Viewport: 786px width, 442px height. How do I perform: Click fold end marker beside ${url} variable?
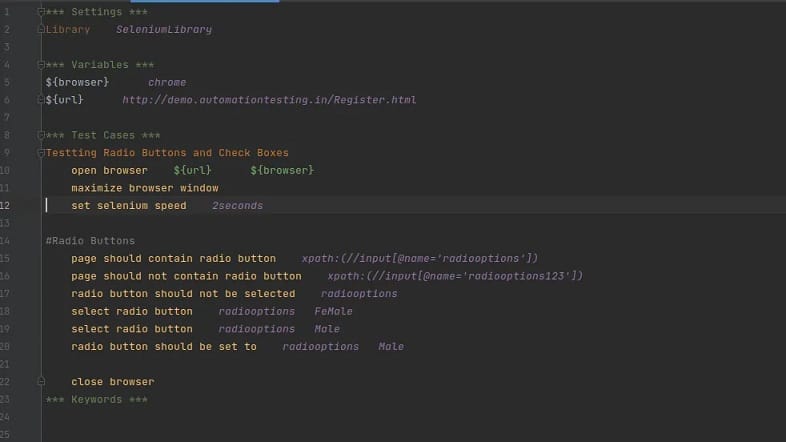(x=41, y=100)
